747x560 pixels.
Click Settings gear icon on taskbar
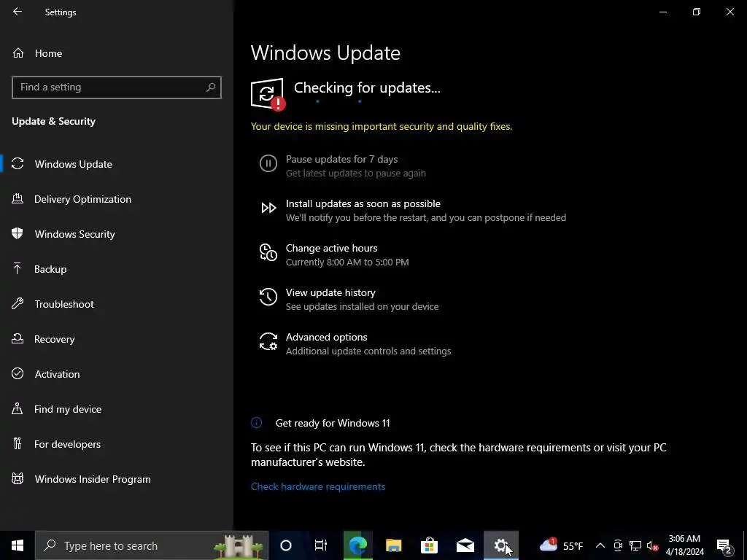pos(500,545)
